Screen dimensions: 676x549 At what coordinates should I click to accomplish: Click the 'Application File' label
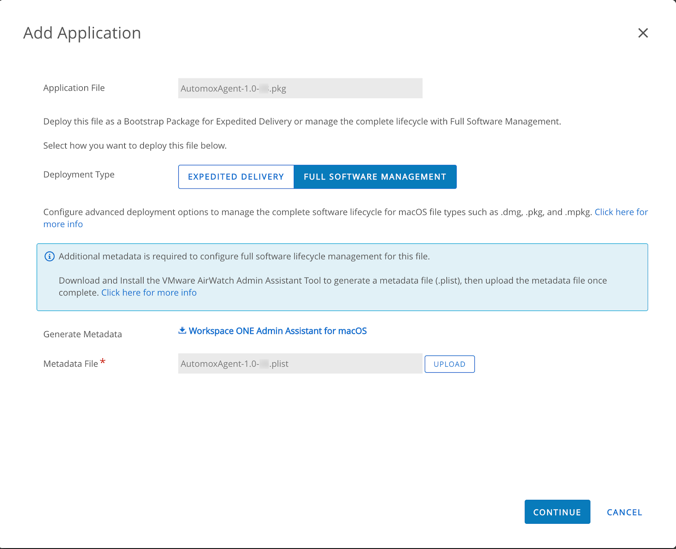coord(74,88)
